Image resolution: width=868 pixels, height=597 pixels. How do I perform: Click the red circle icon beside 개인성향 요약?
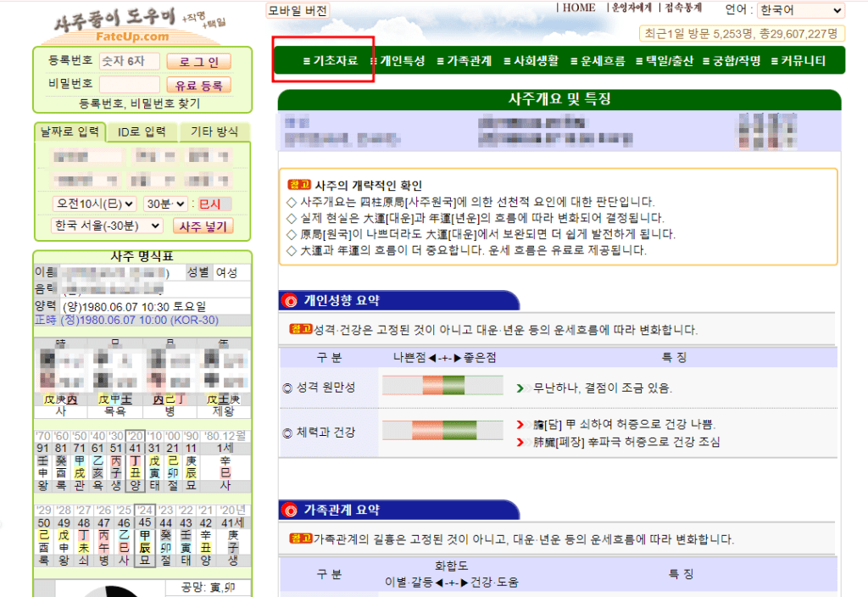pos(289,300)
